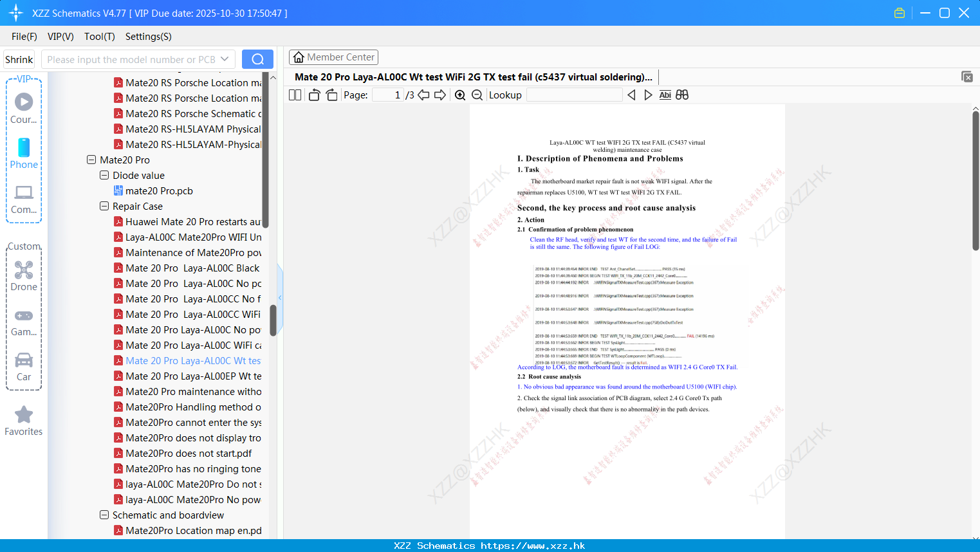980x552 pixels.
Task: Select Computer category in sidebar
Action: click(24, 199)
